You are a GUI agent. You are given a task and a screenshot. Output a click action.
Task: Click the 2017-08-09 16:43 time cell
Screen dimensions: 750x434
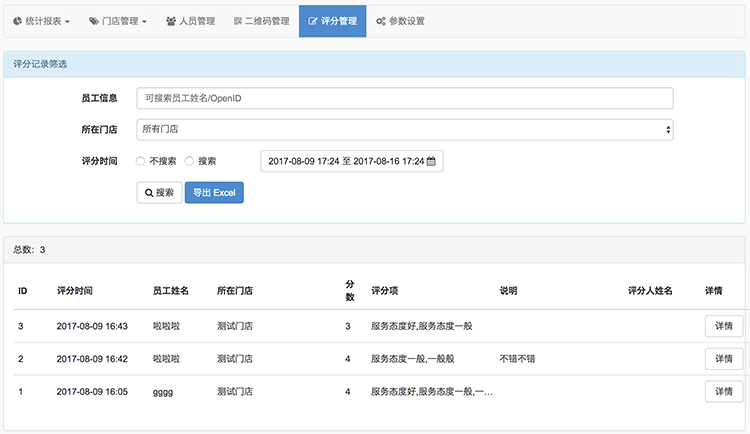pos(92,326)
